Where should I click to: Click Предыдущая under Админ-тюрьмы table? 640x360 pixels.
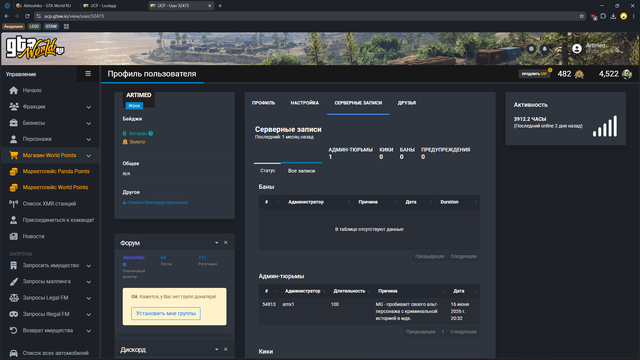(420, 332)
